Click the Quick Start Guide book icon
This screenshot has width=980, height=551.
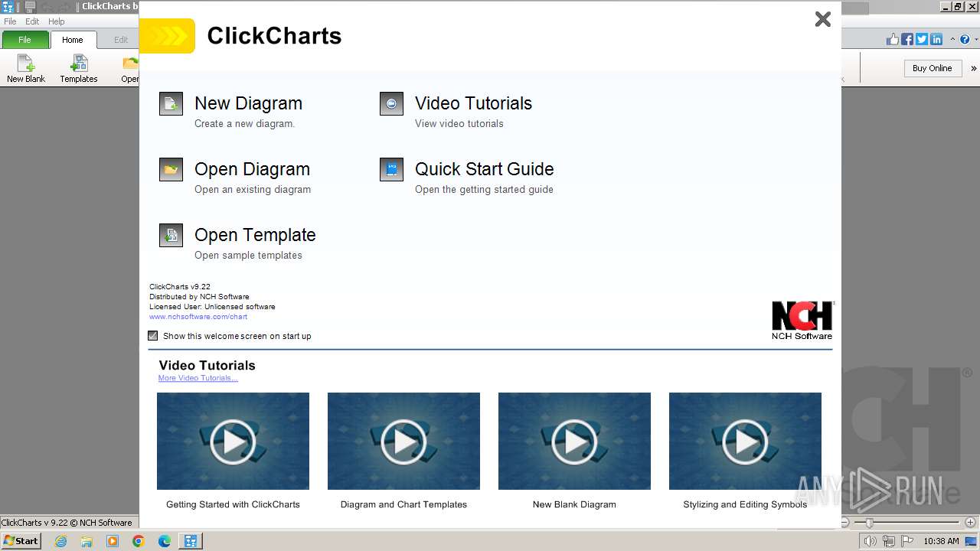point(391,169)
